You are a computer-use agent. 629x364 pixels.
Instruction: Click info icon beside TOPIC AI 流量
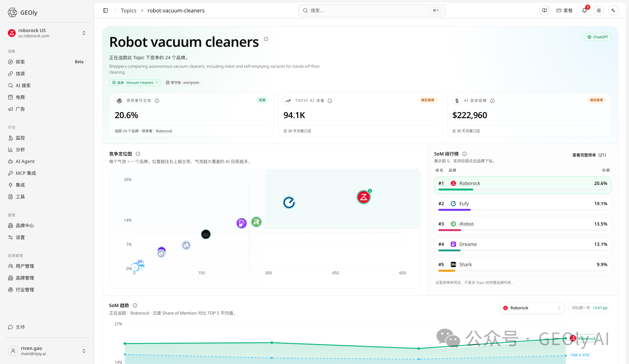pyautogui.click(x=330, y=101)
